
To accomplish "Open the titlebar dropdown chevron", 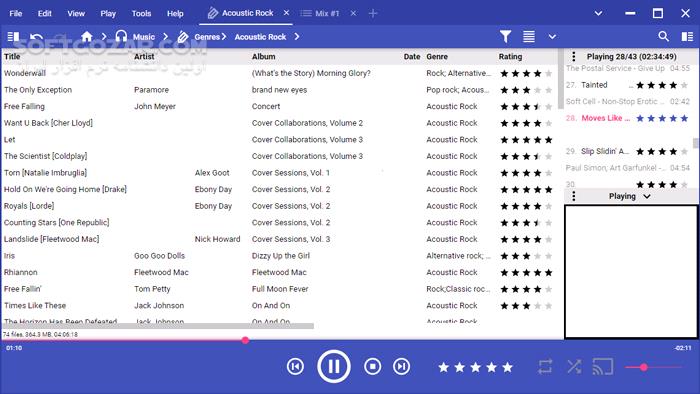I will 598,13.
